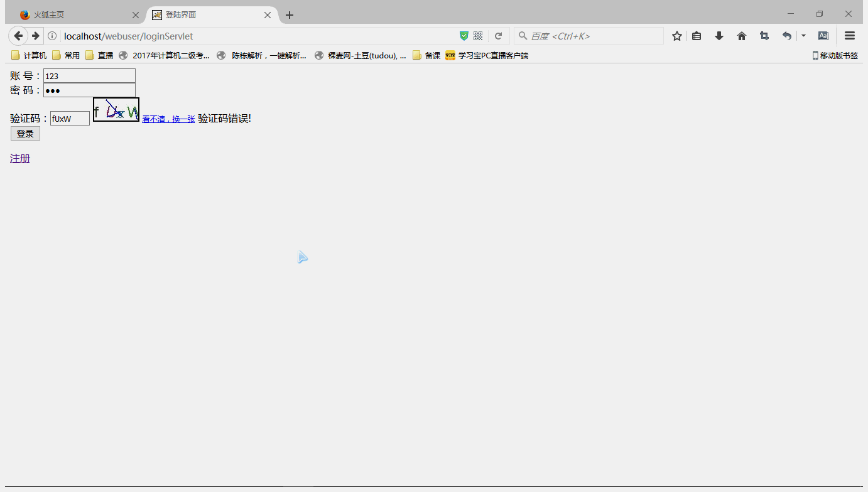Bookmark this page with the star icon
Screen dimensions: 868x492
(676, 36)
